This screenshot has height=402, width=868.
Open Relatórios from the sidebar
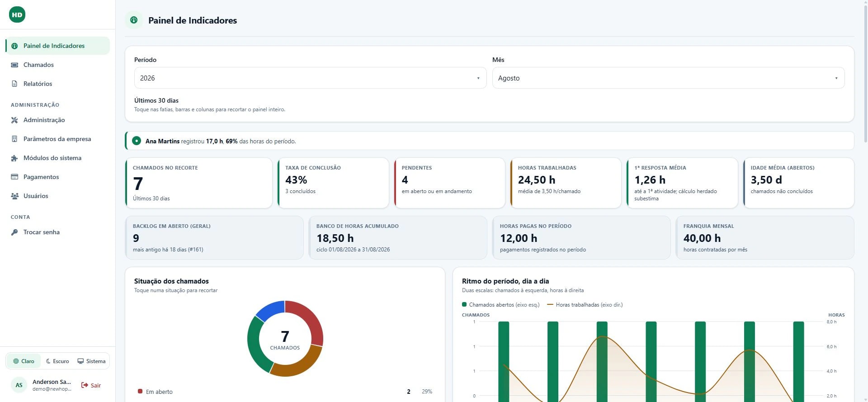tap(57, 84)
